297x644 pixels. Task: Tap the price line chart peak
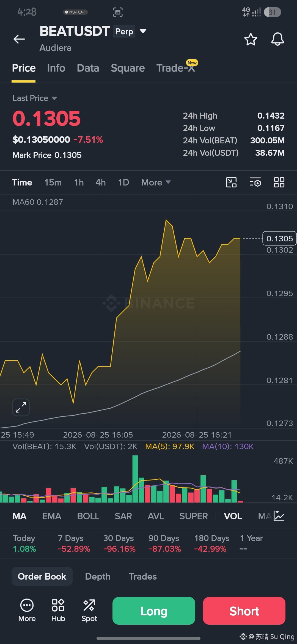pyautogui.click(x=166, y=220)
